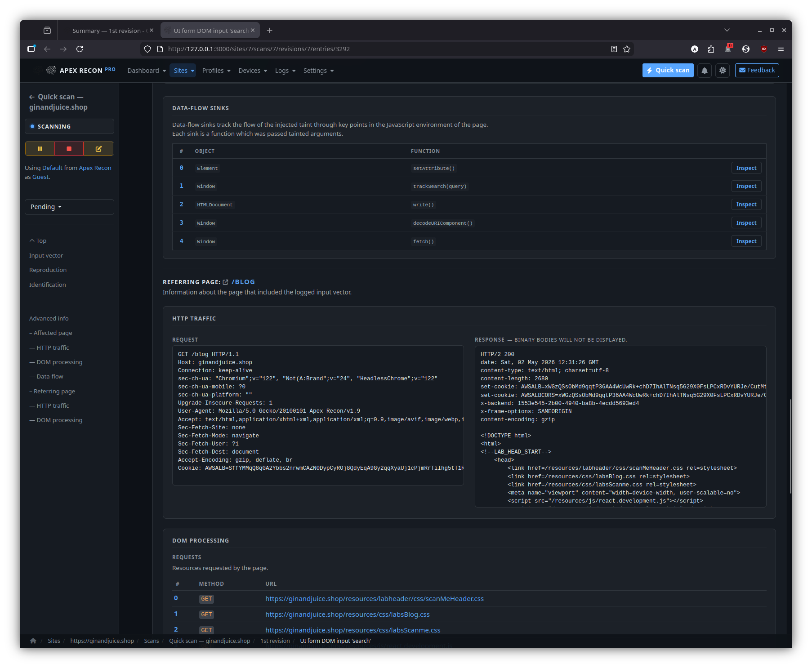Open a new browser tab
This screenshot has height=668, width=812.
point(270,31)
